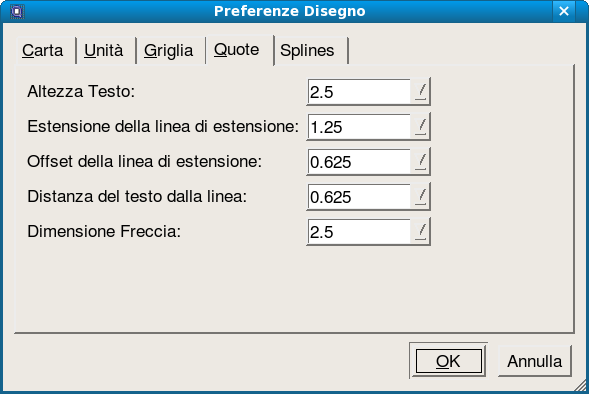Image resolution: width=589 pixels, height=394 pixels.
Task: Click the window resize grip corner
Action: click(581, 385)
